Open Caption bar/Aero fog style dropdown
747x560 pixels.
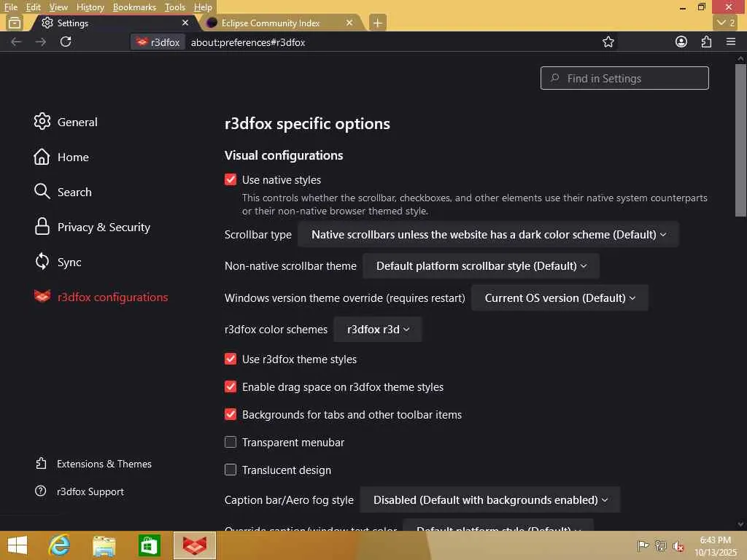pyautogui.click(x=490, y=499)
